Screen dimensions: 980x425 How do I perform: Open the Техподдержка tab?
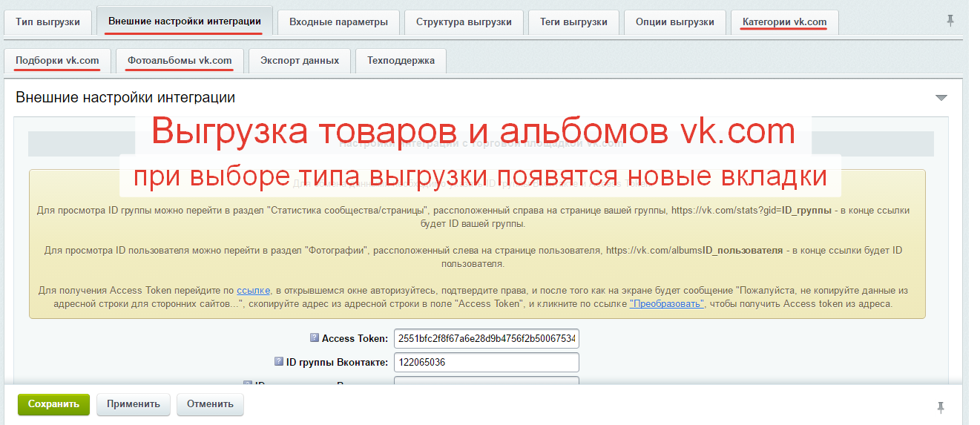click(x=401, y=61)
